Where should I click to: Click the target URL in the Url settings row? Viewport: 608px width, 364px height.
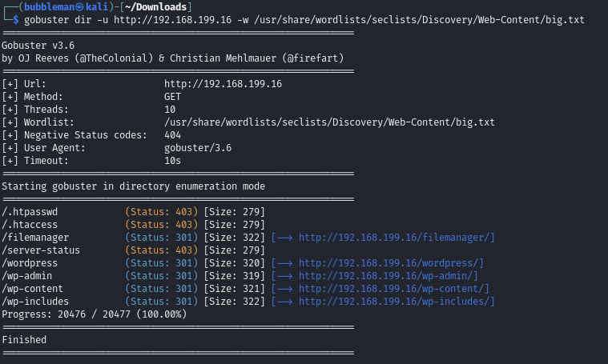coord(223,84)
